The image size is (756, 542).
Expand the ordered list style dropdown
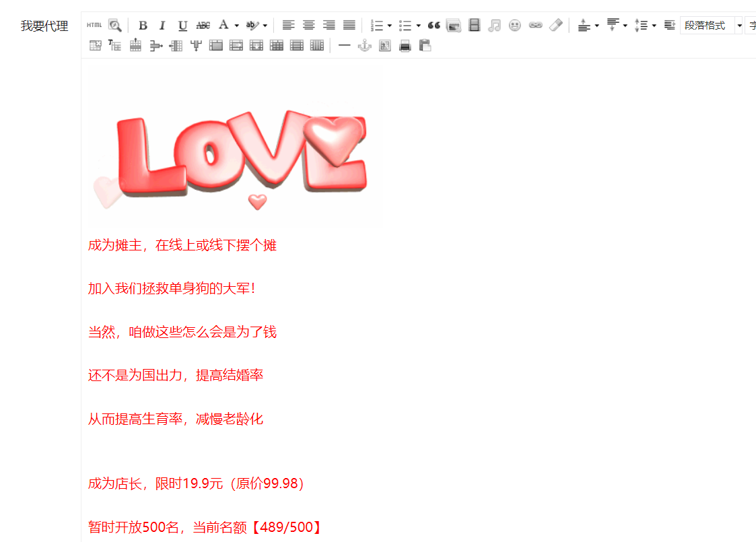coord(390,26)
